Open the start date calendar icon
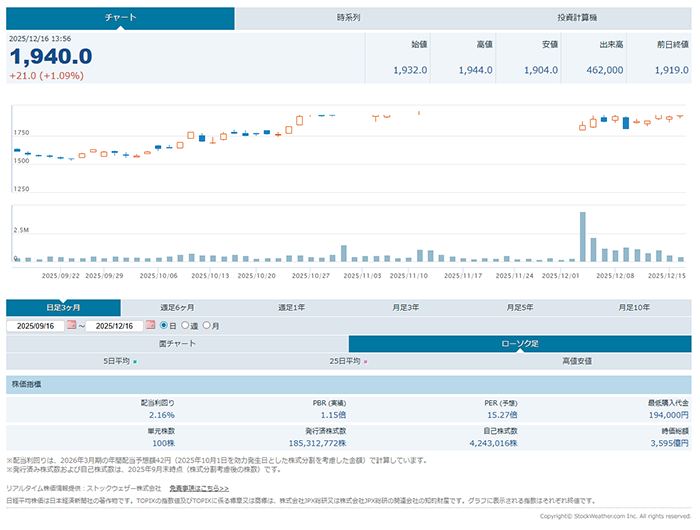Viewport: 700px width, 530px height. [71, 325]
